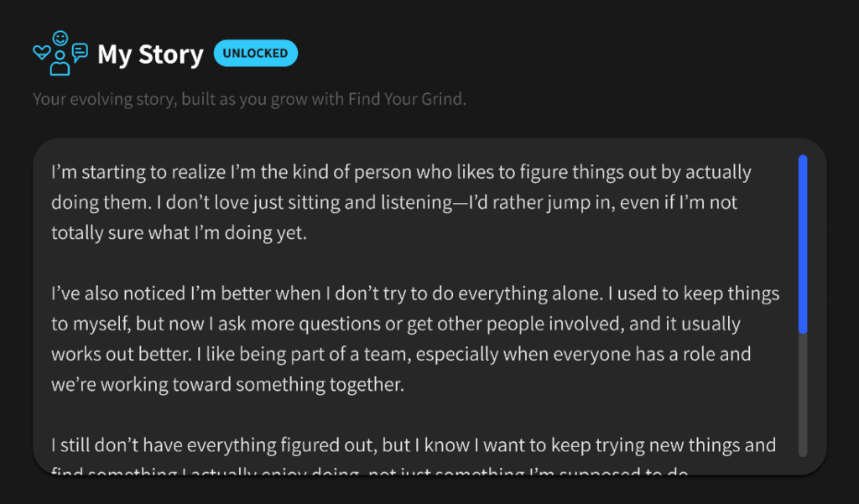Click the My Story people icon
The image size is (859, 504).
60,53
